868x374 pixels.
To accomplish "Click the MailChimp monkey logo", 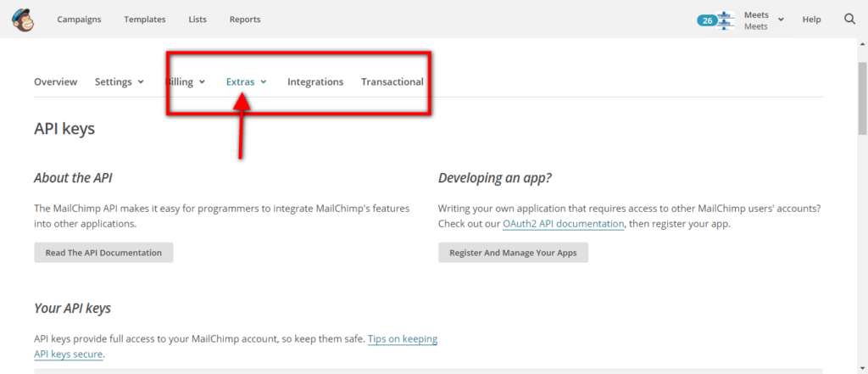I will [23, 20].
